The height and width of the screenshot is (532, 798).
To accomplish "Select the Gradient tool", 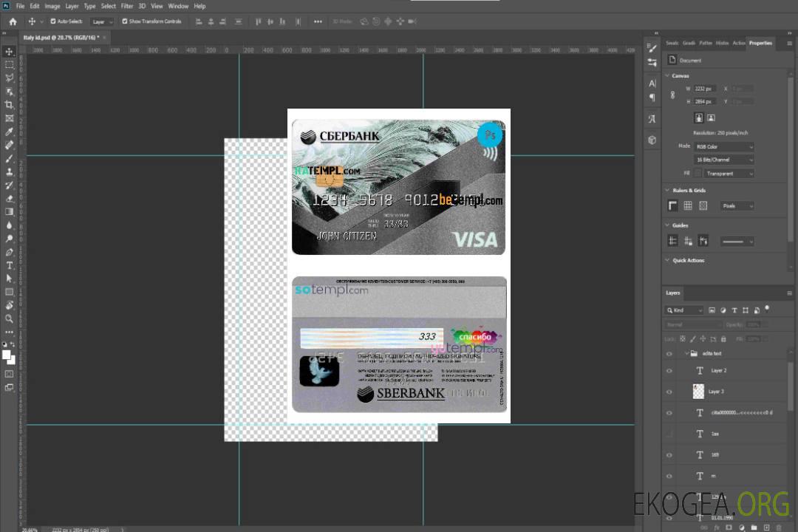I will click(9, 212).
